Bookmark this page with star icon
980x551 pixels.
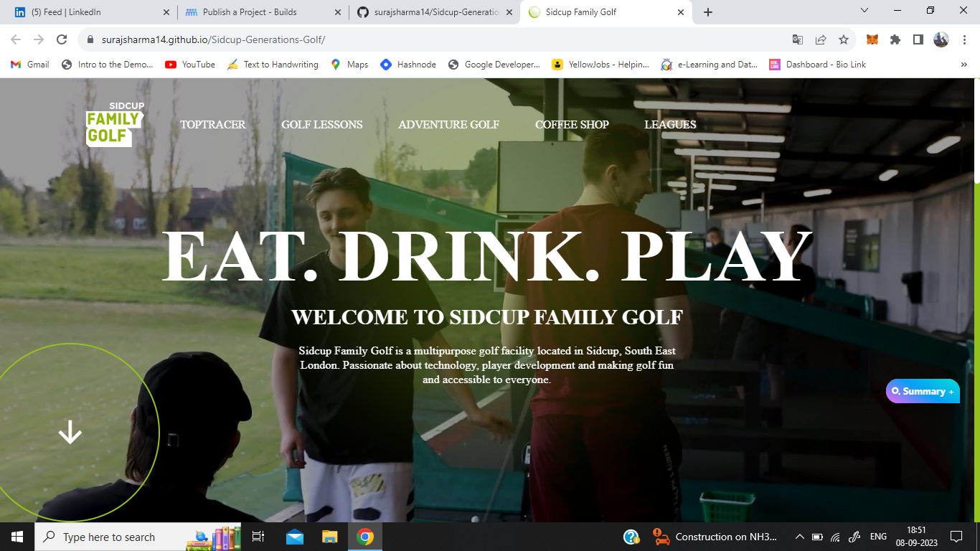point(844,39)
